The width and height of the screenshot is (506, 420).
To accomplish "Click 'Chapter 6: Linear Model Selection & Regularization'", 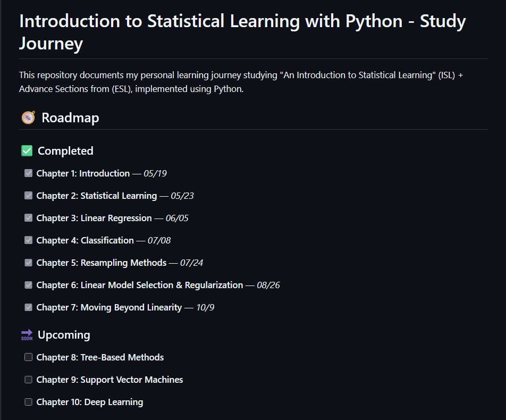I will click(140, 285).
